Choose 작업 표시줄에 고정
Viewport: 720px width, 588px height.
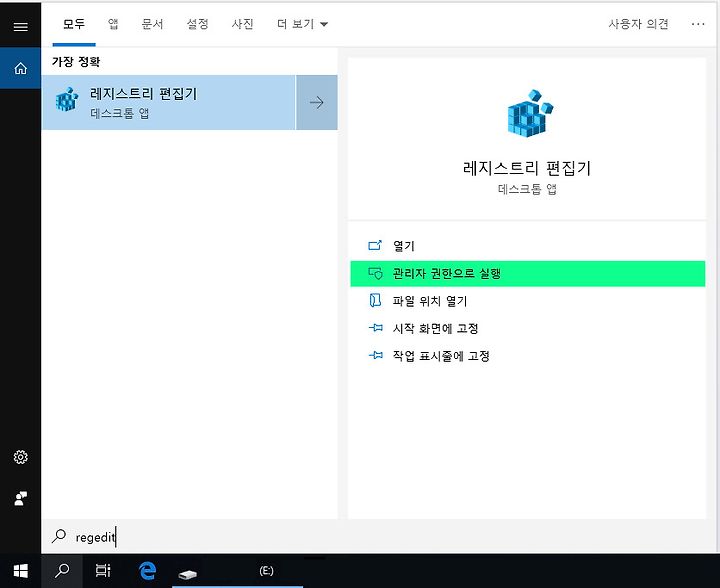coord(528,356)
